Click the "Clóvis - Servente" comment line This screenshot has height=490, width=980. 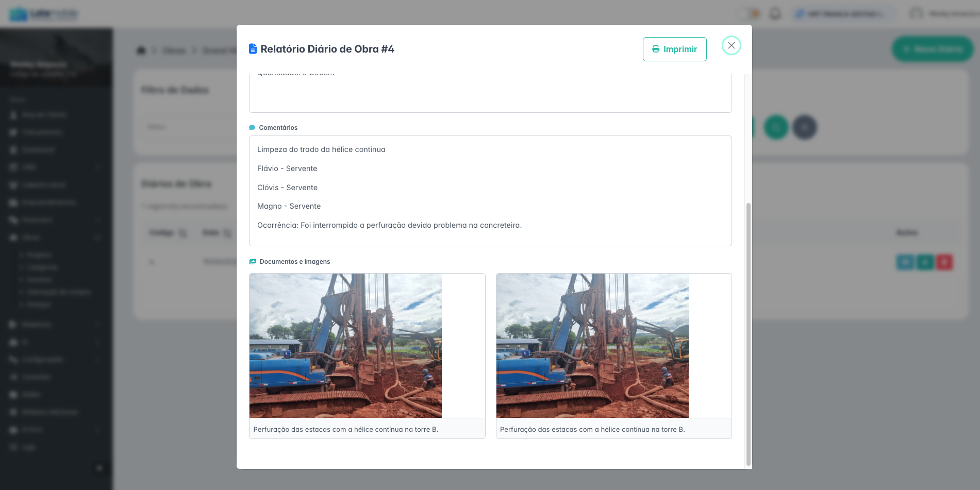287,188
